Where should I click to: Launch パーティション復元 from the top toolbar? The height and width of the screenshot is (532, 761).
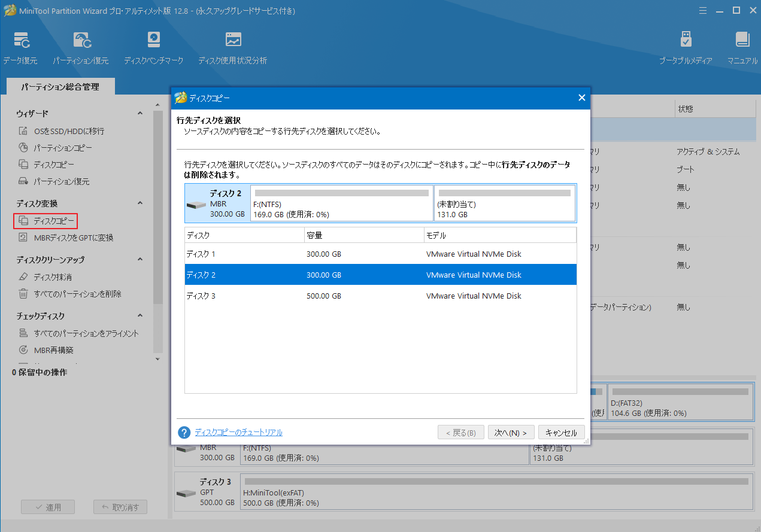(x=82, y=41)
